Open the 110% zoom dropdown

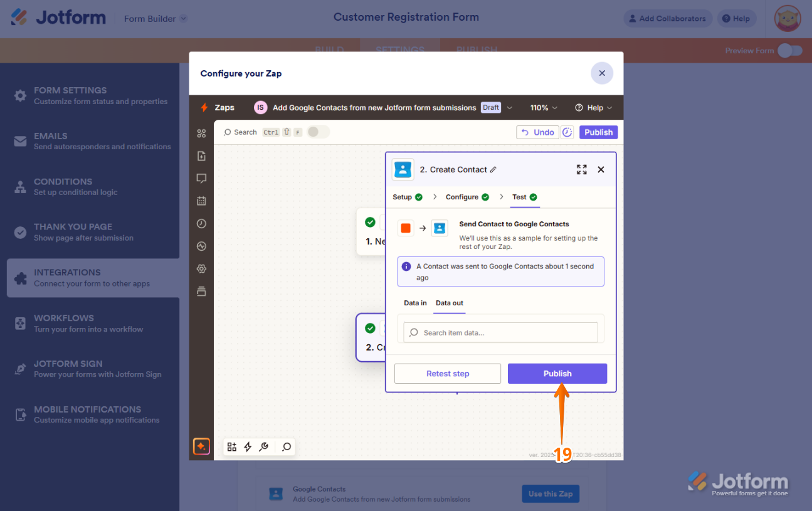(x=544, y=107)
